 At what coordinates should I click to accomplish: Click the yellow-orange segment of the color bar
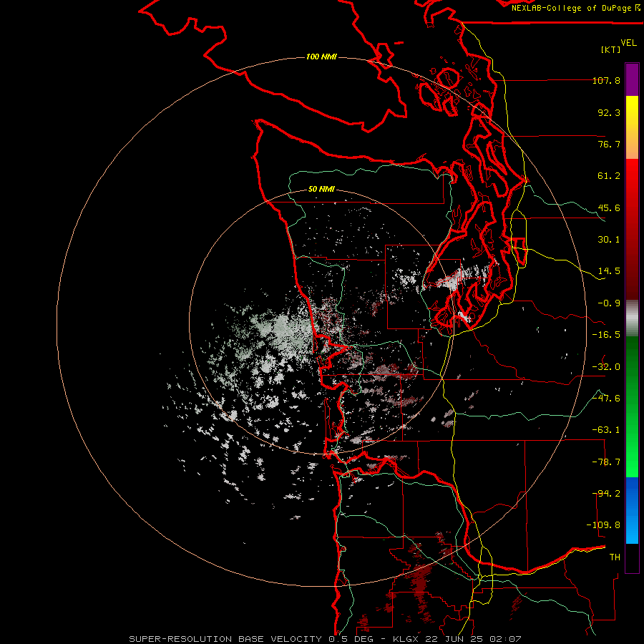(x=632, y=127)
